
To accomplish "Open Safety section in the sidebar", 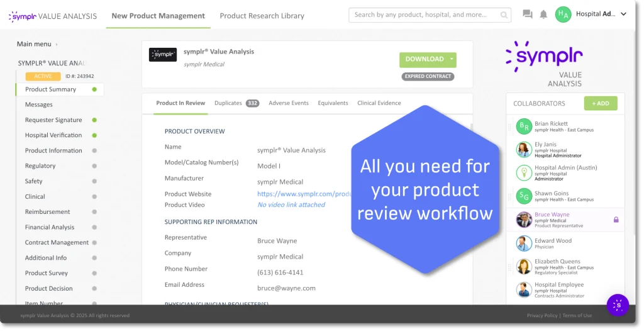I will 34,181.
